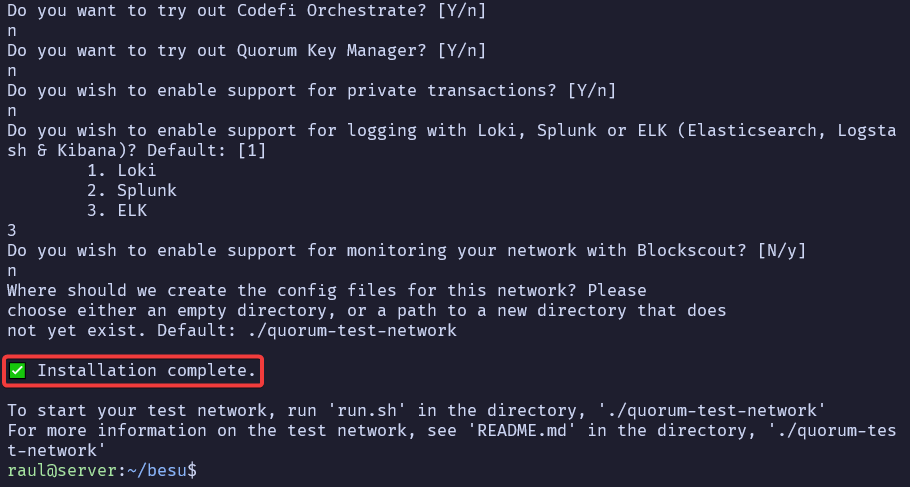Select the "2. Splunk" list option

(131, 190)
